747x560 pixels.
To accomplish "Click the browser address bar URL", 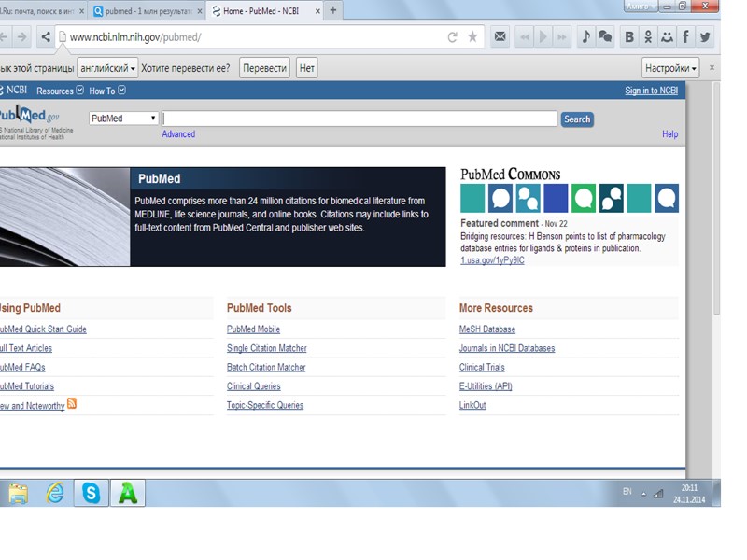I will point(135,37).
